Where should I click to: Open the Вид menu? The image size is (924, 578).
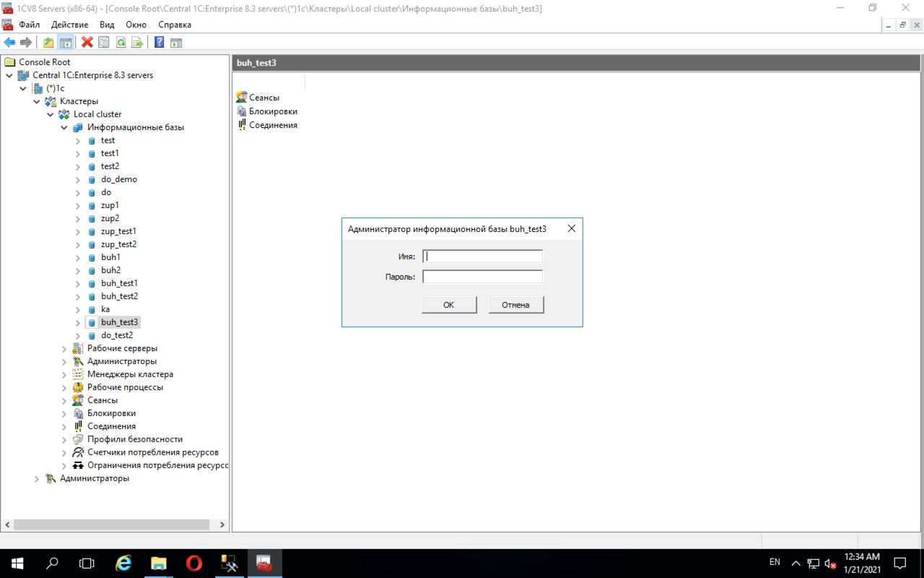(x=107, y=25)
